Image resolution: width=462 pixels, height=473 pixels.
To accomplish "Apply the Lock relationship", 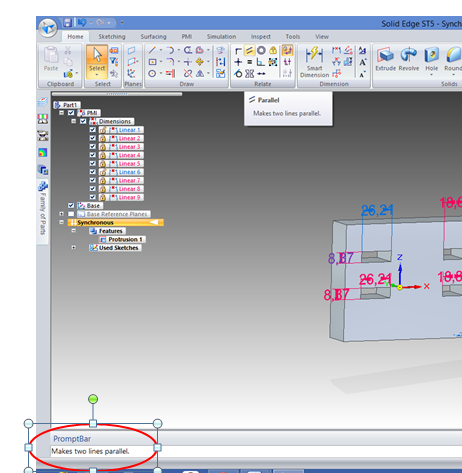I will tap(273, 50).
